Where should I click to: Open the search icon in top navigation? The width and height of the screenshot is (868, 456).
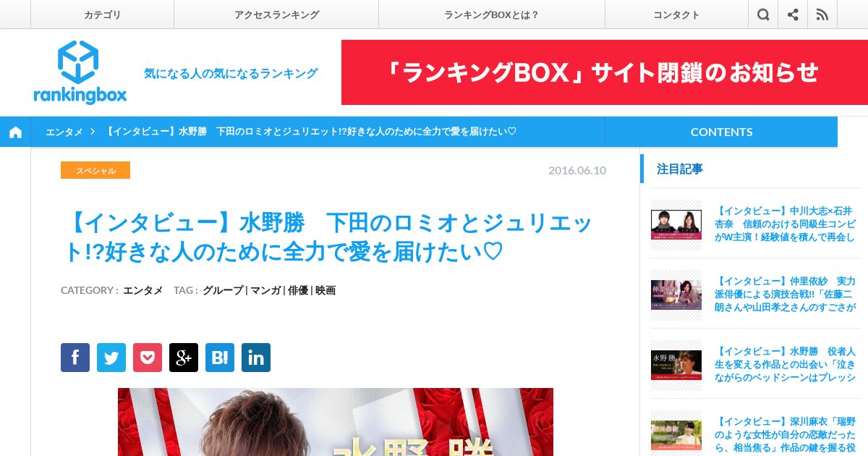click(763, 14)
